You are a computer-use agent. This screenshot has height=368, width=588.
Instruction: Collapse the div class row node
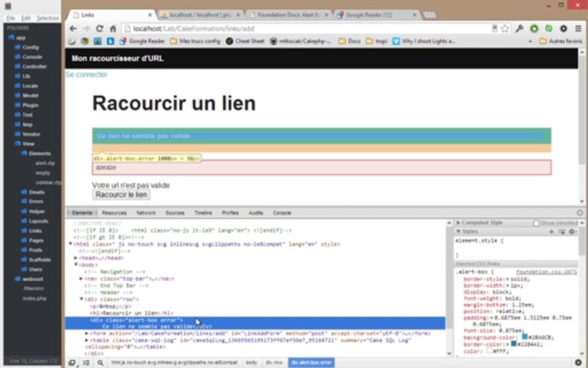point(81,300)
